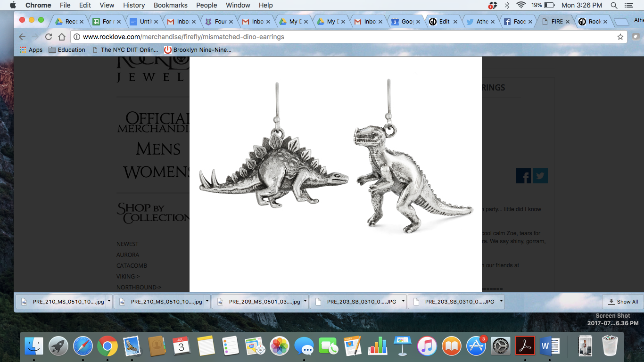Screen dimensions: 644x362
Task: Share the product on Twitter
Action: coord(540,176)
